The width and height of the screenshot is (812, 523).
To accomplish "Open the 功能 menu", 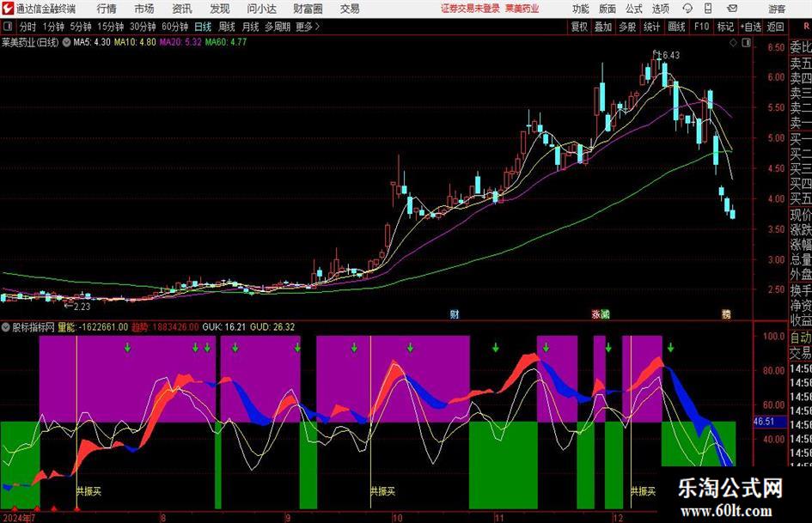I will click(581, 9).
